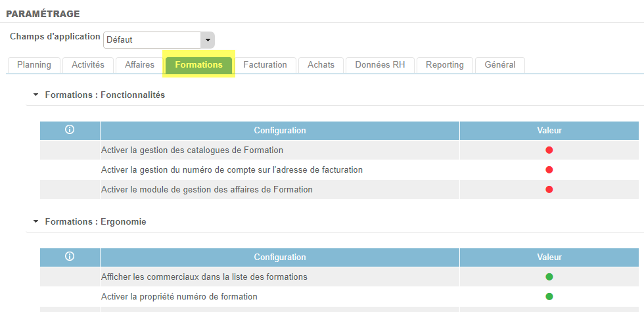
Task: Collapse the Formations : Ergonomie section
Action: (x=36, y=222)
